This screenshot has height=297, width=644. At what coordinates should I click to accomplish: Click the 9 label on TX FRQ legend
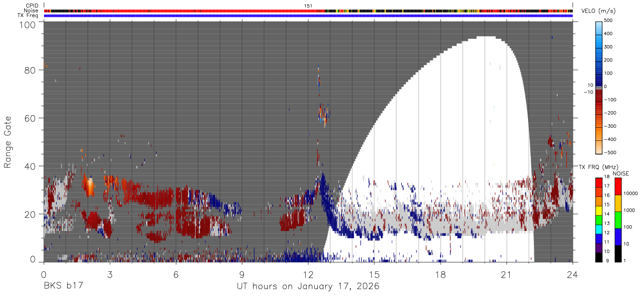606,261
